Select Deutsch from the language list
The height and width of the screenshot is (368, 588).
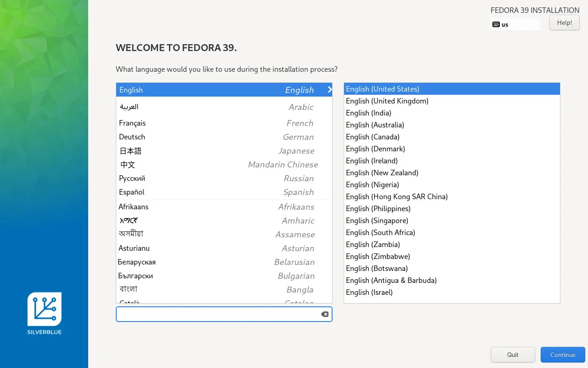[x=224, y=137]
